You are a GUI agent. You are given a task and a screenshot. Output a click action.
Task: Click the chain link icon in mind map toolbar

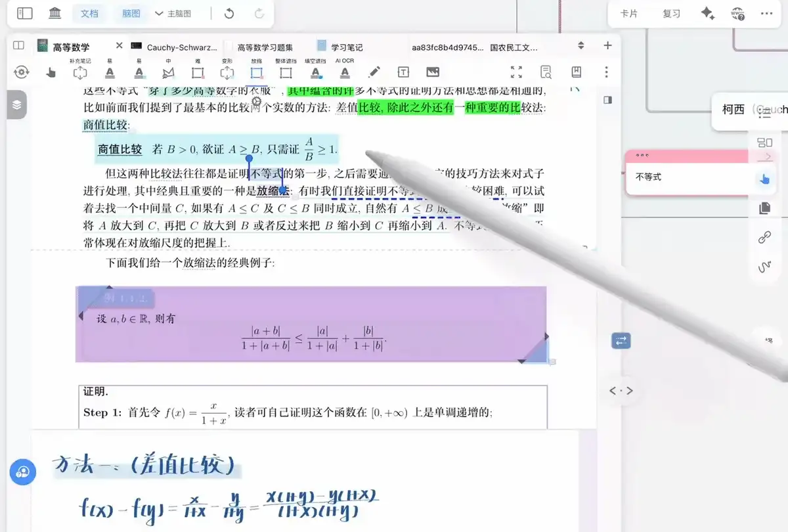(x=764, y=238)
